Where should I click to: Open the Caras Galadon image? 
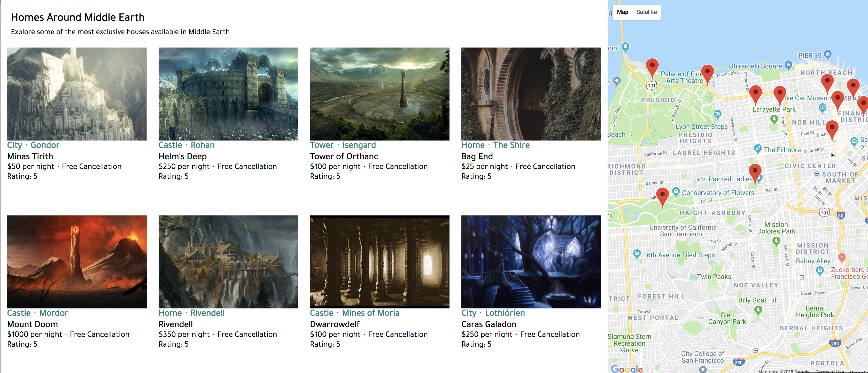coord(531,262)
